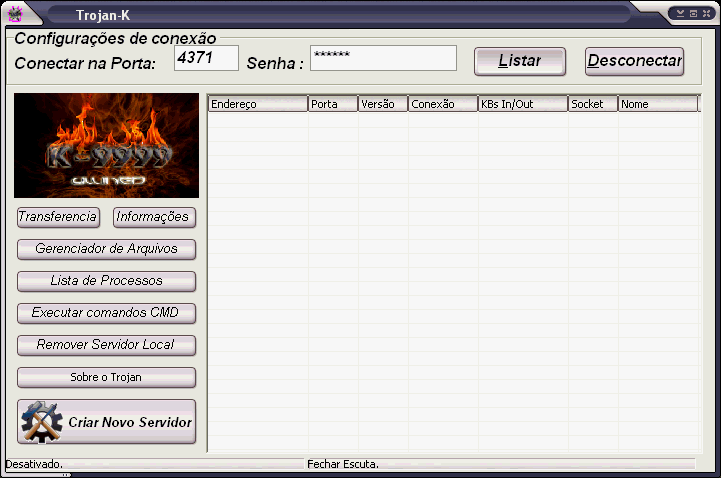
Task: Click the Porta column header
Action: (332, 104)
